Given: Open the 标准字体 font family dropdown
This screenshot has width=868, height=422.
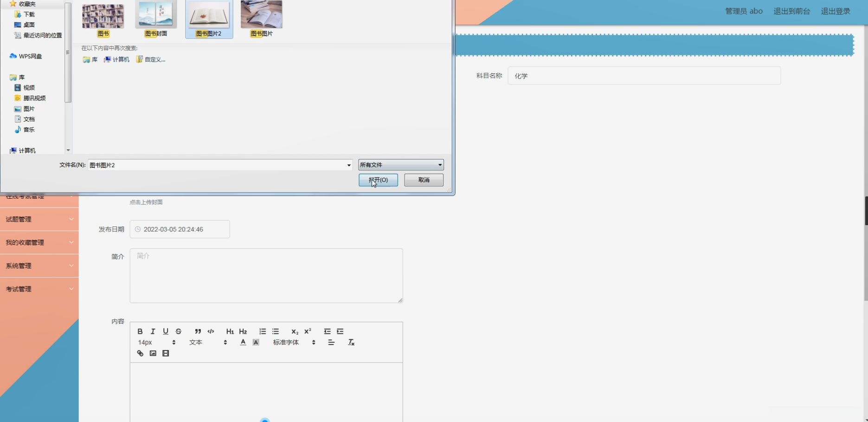Looking at the screenshot, I should [294, 343].
